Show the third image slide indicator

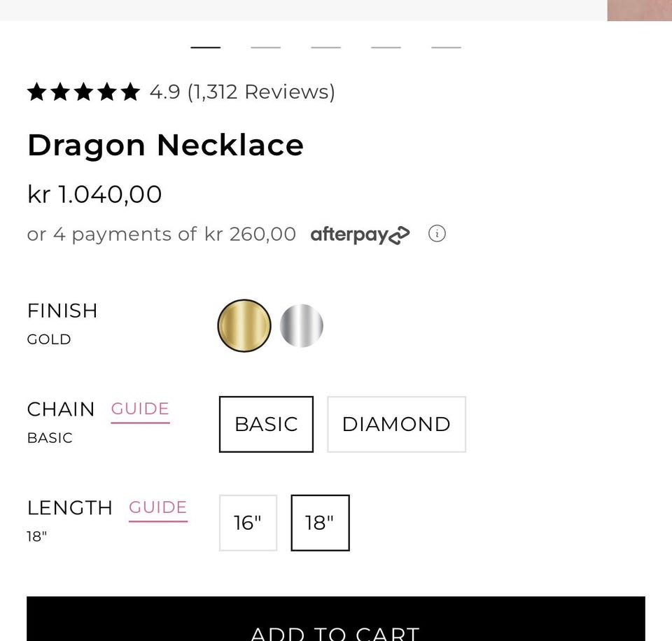click(326, 48)
